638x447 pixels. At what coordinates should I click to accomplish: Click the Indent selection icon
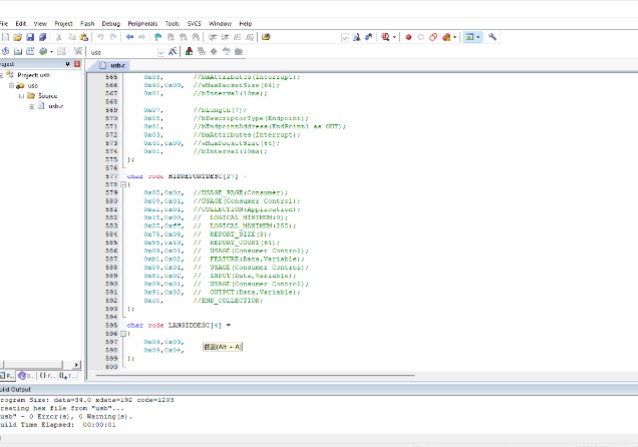(x=212, y=37)
